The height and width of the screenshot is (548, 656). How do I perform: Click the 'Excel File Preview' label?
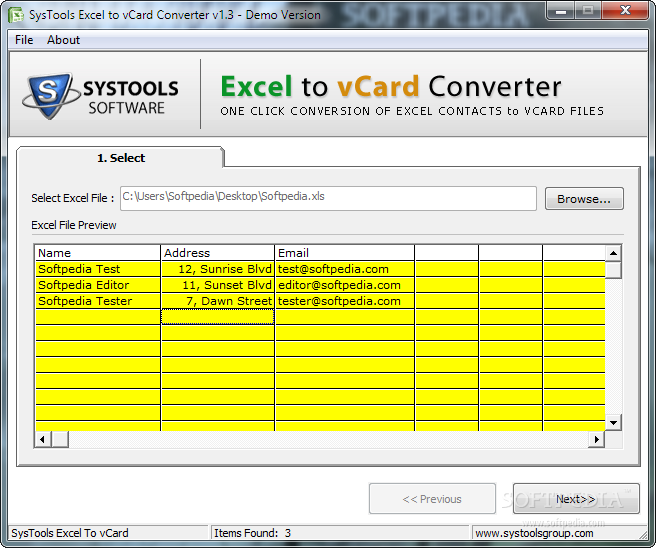74,225
